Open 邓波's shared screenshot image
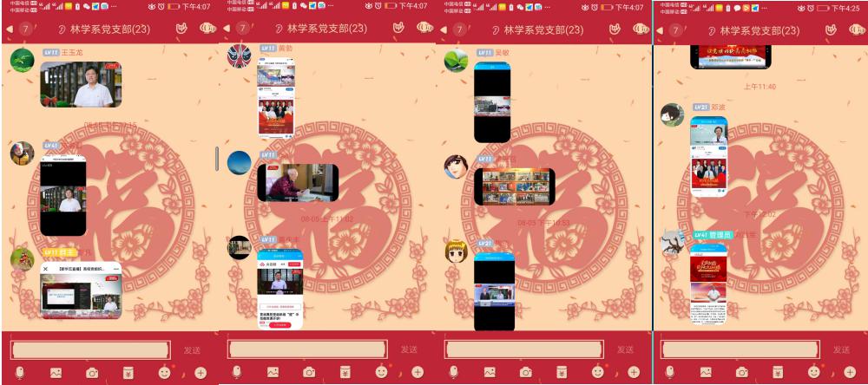868x385 pixels. click(708, 156)
